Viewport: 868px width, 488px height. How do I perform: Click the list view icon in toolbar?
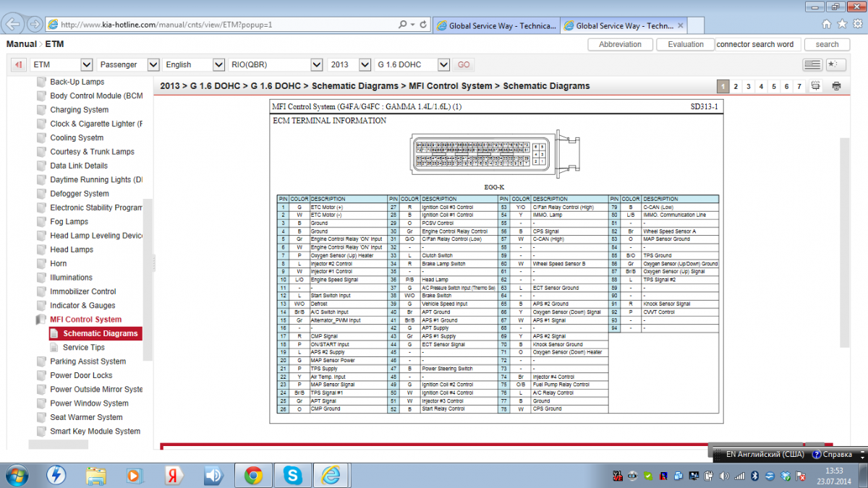coord(812,64)
